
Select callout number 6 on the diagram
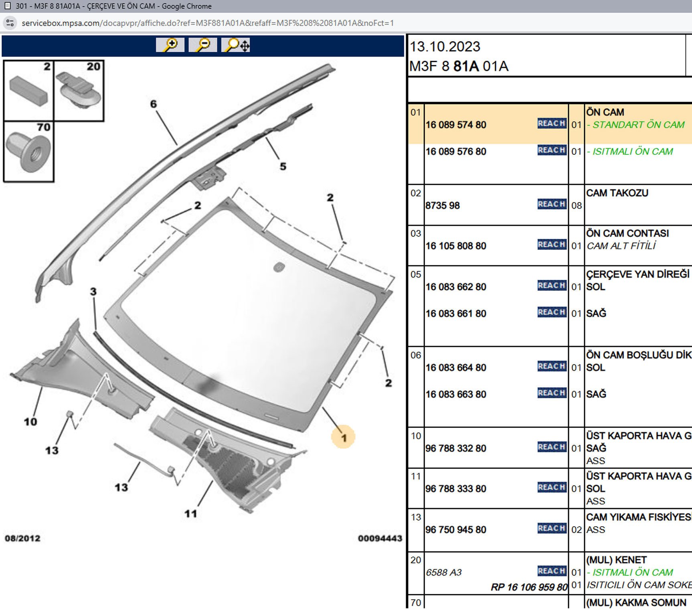(x=154, y=104)
